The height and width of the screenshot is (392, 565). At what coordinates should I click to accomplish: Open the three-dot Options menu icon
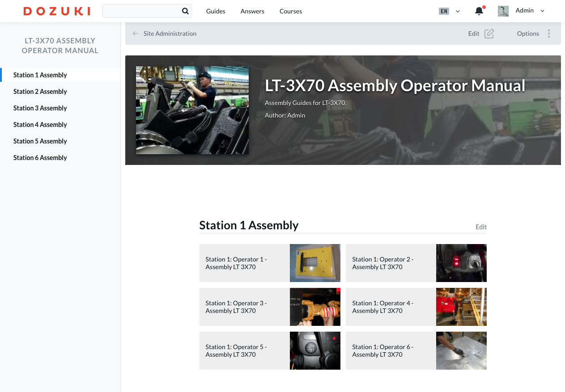tap(549, 34)
